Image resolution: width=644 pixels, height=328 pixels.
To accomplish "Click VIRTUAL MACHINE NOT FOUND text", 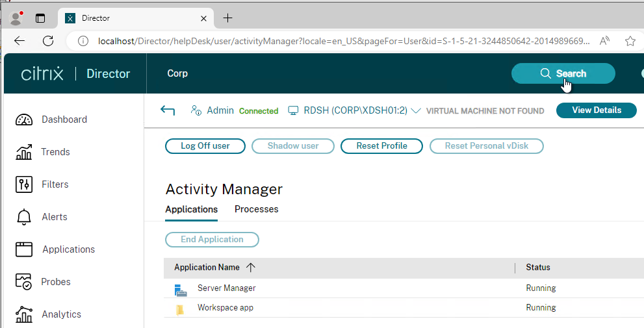I will point(485,111).
